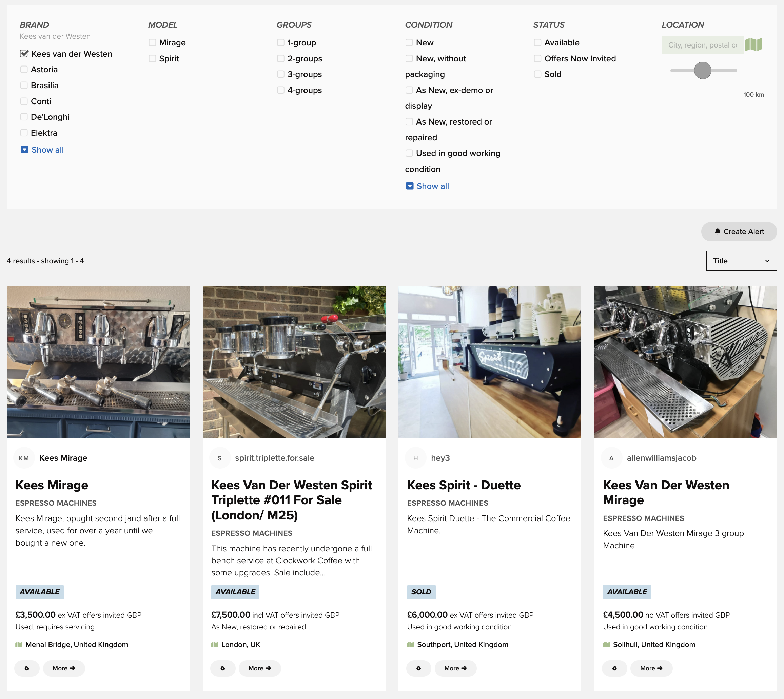Expand Show all under Condition
The width and height of the screenshot is (784, 699).
click(x=428, y=186)
